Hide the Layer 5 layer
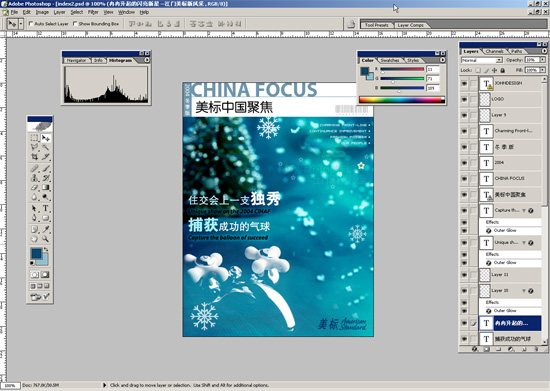Screen dimensions: 550x391 (x=464, y=115)
